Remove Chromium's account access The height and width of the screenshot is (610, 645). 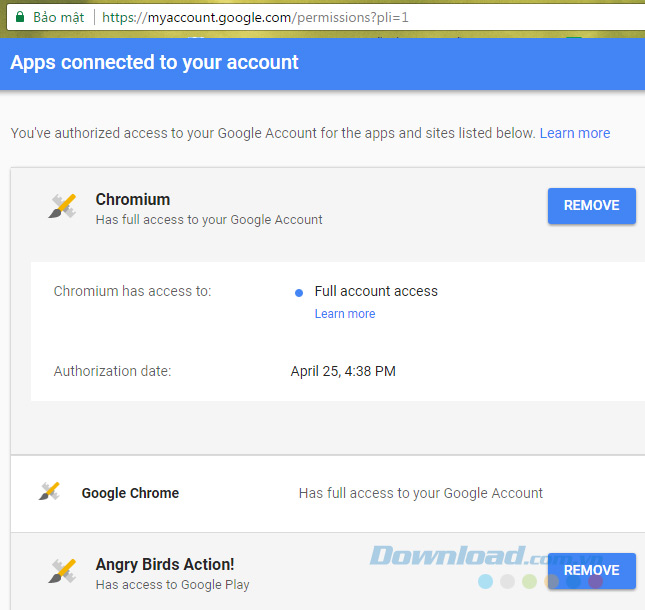591,206
